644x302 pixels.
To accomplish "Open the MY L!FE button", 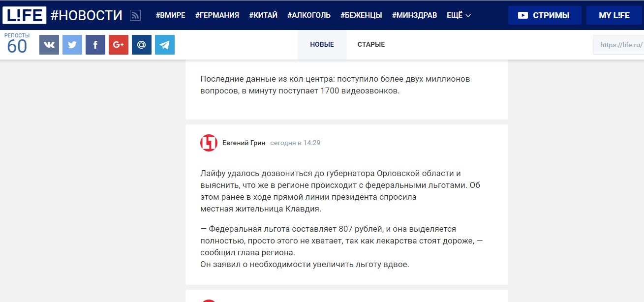I will click(614, 15).
